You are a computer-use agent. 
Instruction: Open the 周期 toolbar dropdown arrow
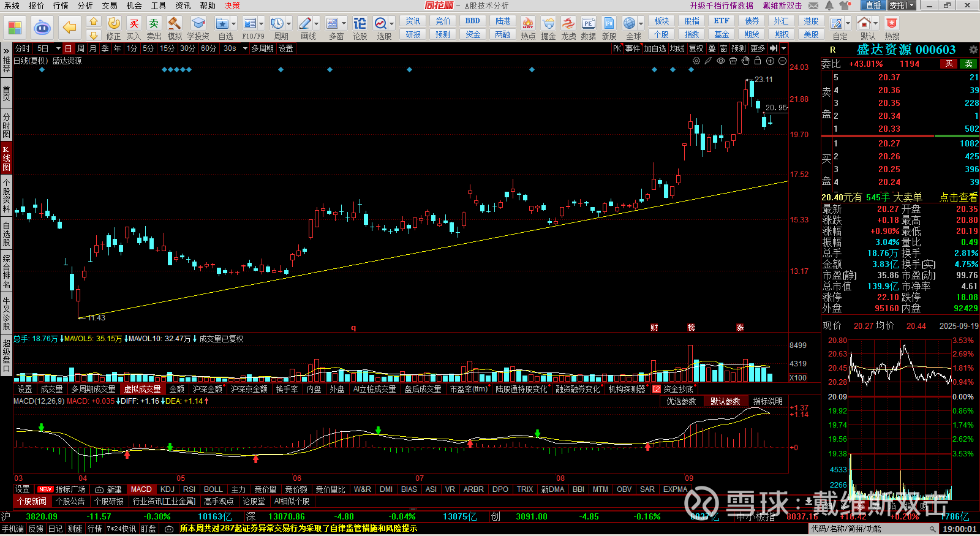point(288,24)
